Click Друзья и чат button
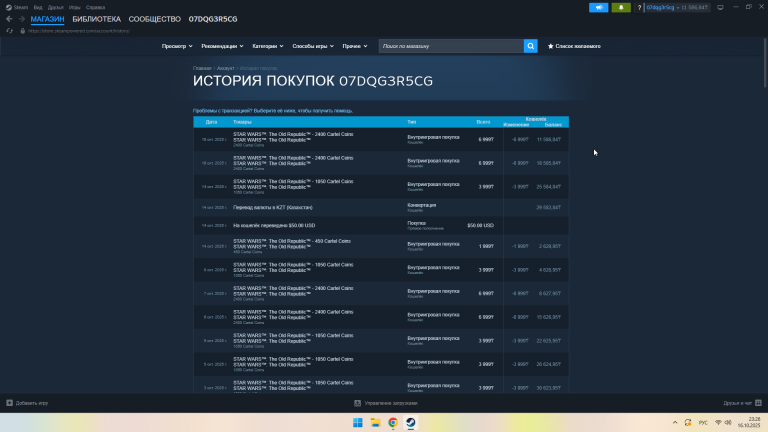This screenshot has width=768, height=432. 737,403
